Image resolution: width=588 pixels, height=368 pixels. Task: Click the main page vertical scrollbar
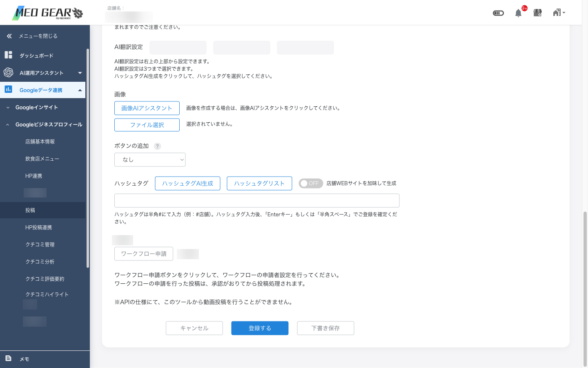click(x=585, y=289)
